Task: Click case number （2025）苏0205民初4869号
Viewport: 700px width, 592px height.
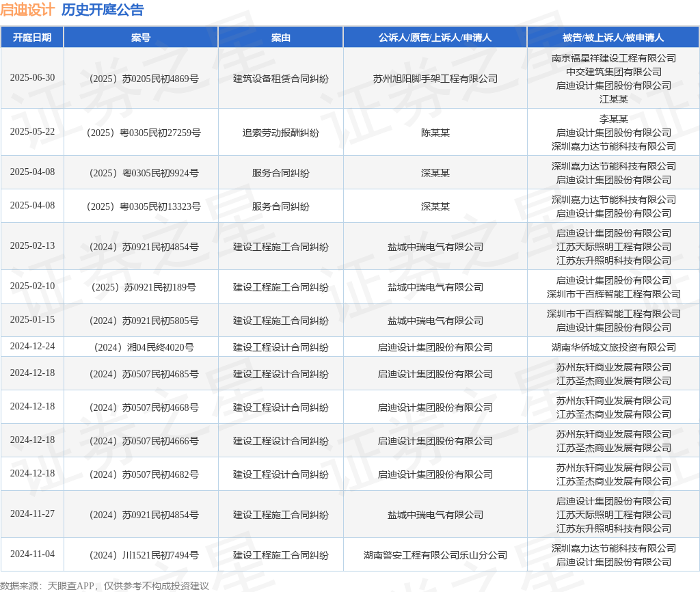Action: click(x=144, y=79)
